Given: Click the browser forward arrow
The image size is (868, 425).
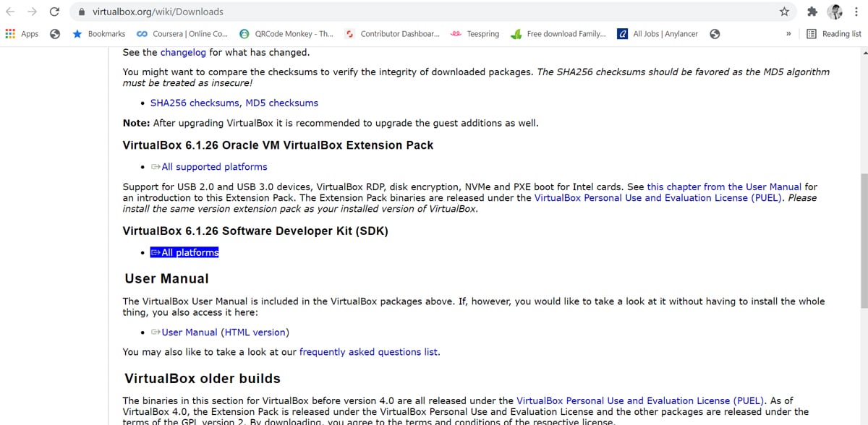Looking at the screenshot, I should 33,12.
